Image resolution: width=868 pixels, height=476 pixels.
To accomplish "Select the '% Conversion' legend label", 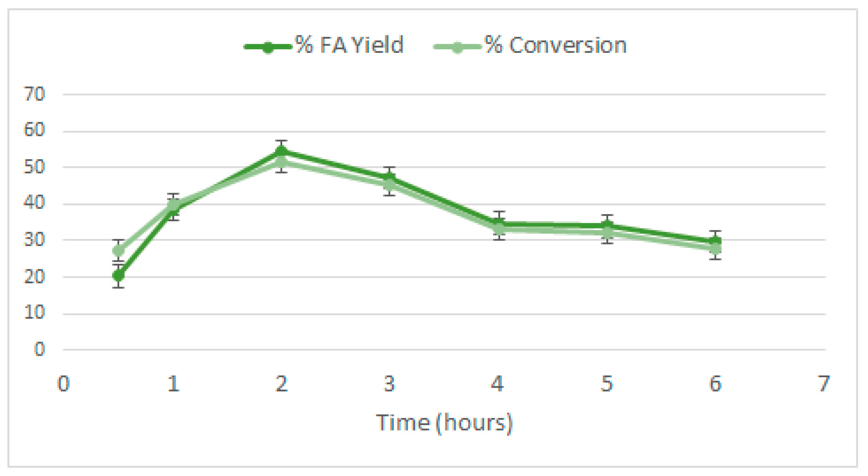I will tap(555, 45).
